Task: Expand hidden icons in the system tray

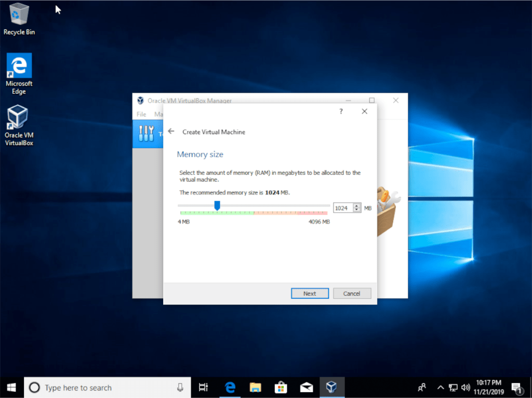Action: pos(440,387)
